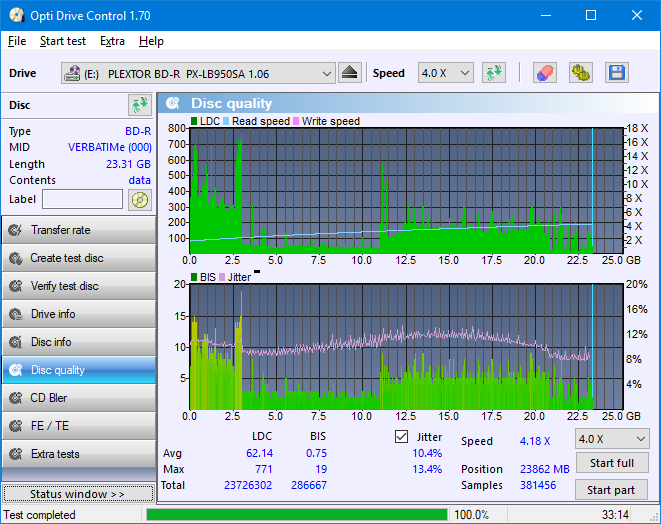
Task: Select Transfer rate in sidebar
Action: click(x=79, y=230)
